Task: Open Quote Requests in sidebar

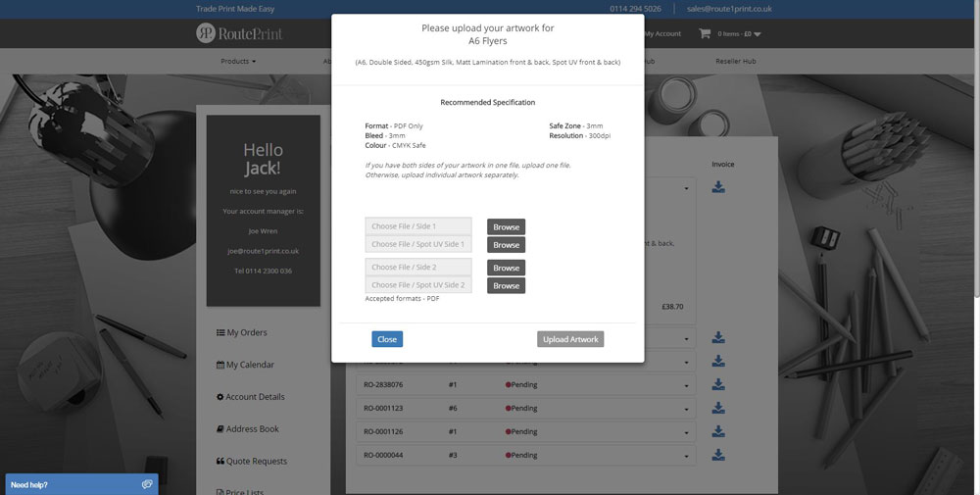Action: 252,462
